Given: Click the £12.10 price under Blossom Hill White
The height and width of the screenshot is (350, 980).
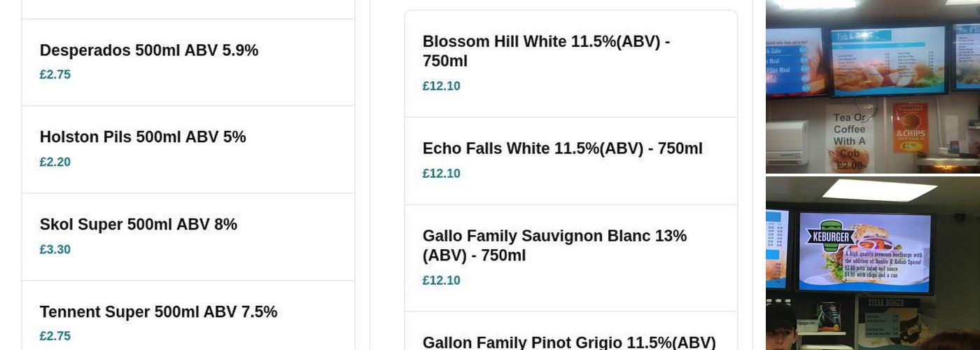Looking at the screenshot, I should pyautogui.click(x=442, y=86).
